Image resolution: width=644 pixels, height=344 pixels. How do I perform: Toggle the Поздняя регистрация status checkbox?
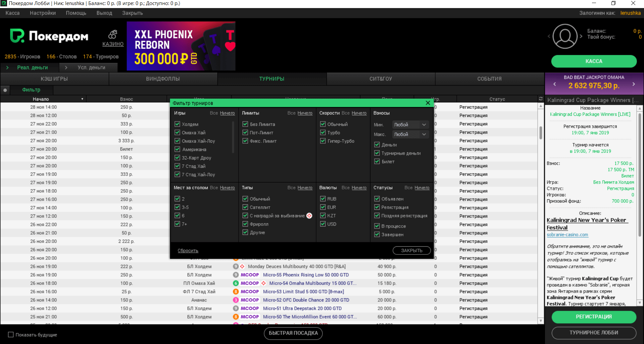(x=377, y=216)
